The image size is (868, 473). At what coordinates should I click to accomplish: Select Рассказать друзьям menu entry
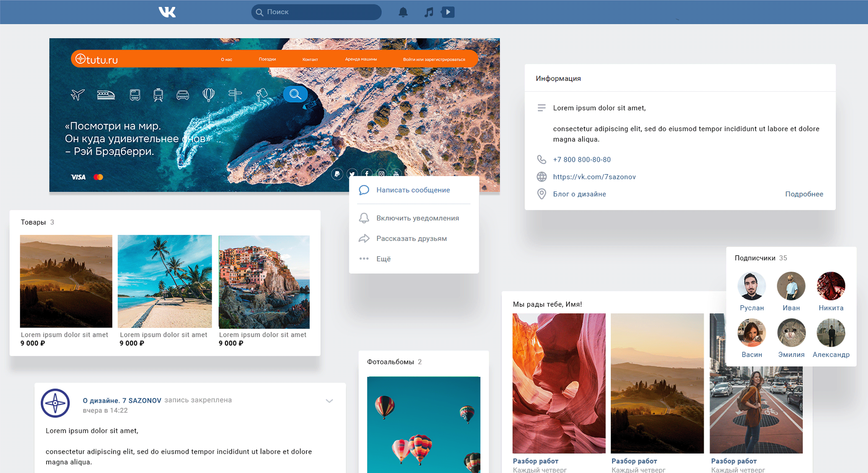(411, 238)
